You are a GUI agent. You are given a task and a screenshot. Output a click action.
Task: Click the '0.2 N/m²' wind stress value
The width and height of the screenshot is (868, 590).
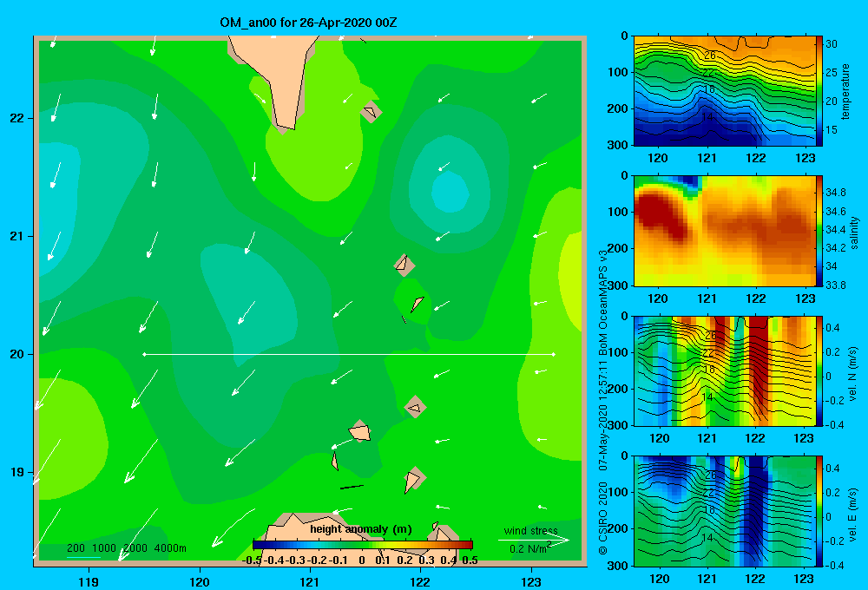coord(529,548)
